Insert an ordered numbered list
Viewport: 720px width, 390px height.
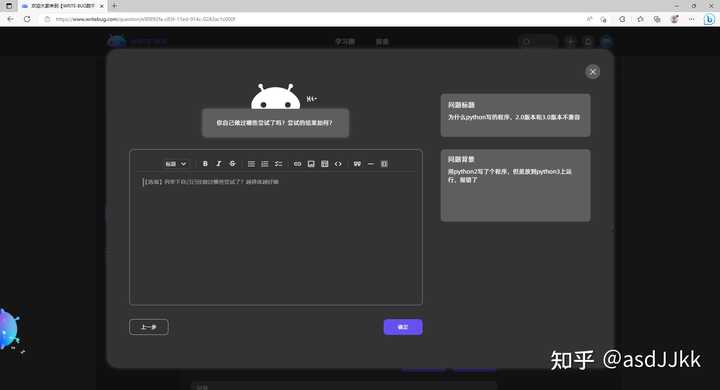pos(265,164)
